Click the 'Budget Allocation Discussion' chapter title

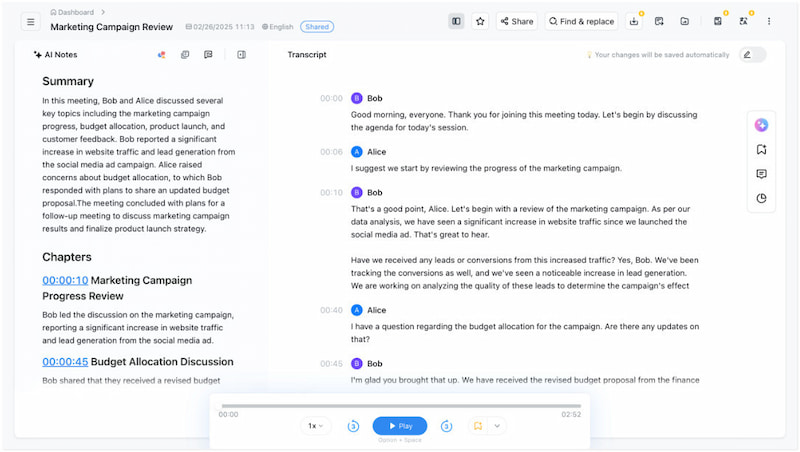162,362
